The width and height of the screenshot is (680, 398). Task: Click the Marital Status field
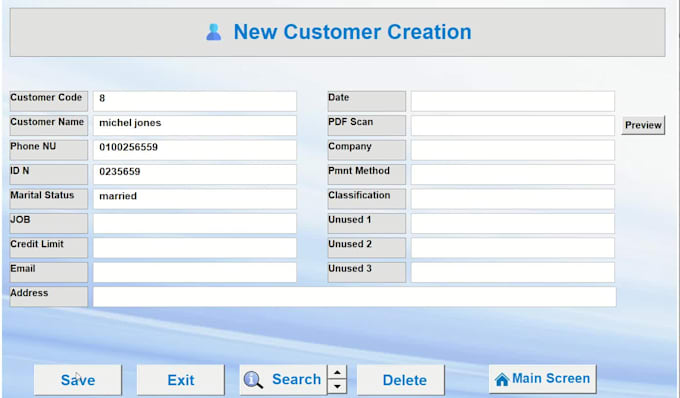point(195,199)
